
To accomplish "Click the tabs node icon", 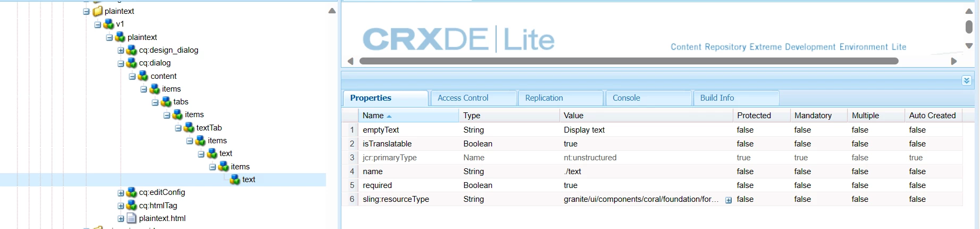I will tap(166, 102).
